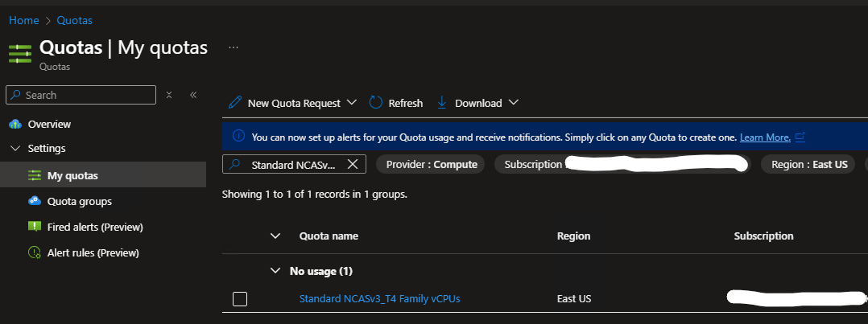Click the Quotas page header icon
This screenshot has width=868, height=324.
20,54
